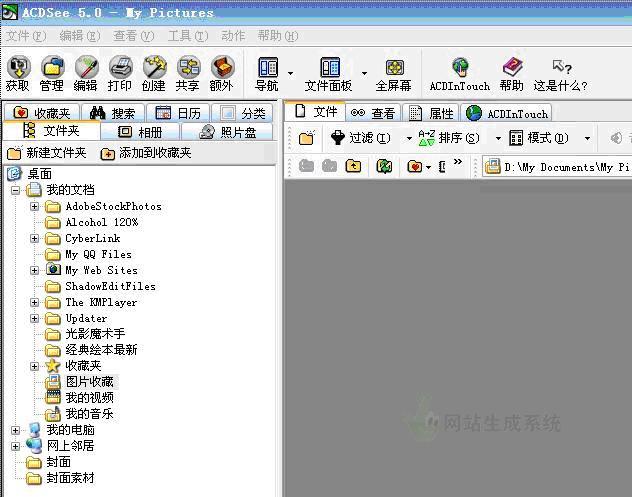This screenshot has height=497, width=632.
Task: Expand the AdobeStockPhotos folder node
Action: (x=35, y=206)
